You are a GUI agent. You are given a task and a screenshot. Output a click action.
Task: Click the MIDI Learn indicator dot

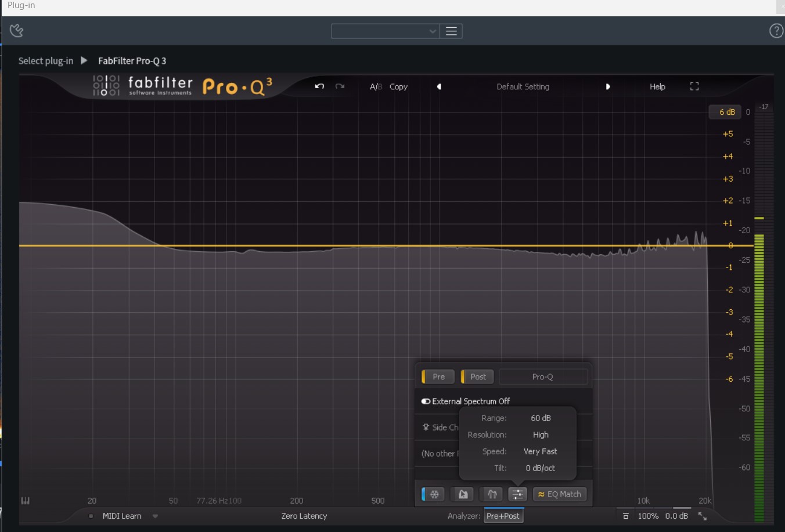tap(91, 516)
